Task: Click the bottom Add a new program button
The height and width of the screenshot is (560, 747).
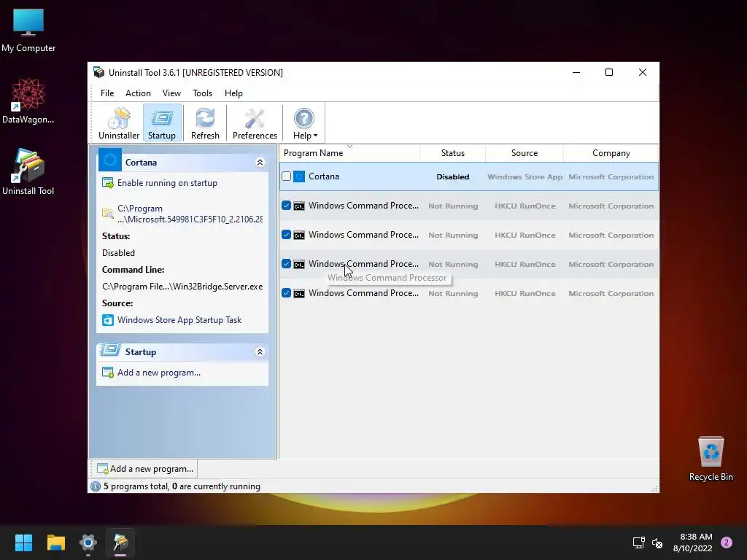Action: pos(145,469)
